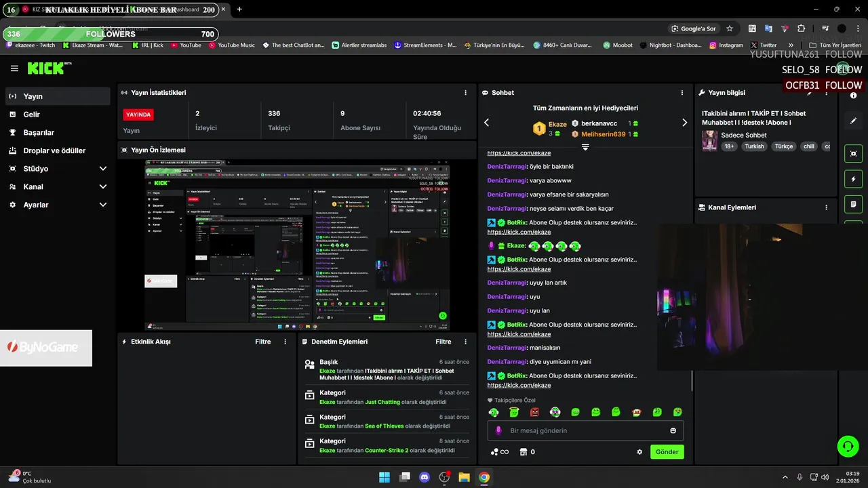This screenshot has width=868, height=488.
Task: Click the Gönder send button
Action: (x=667, y=451)
